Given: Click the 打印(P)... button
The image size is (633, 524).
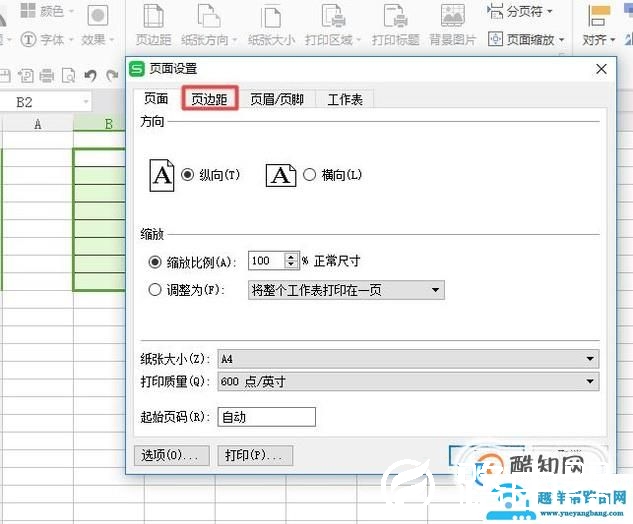Looking at the screenshot, I should pos(255,455).
